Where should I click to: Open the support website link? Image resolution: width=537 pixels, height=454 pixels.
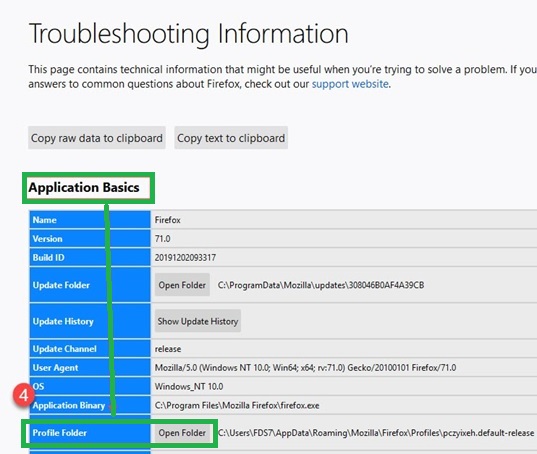click(x=350, y=84)
